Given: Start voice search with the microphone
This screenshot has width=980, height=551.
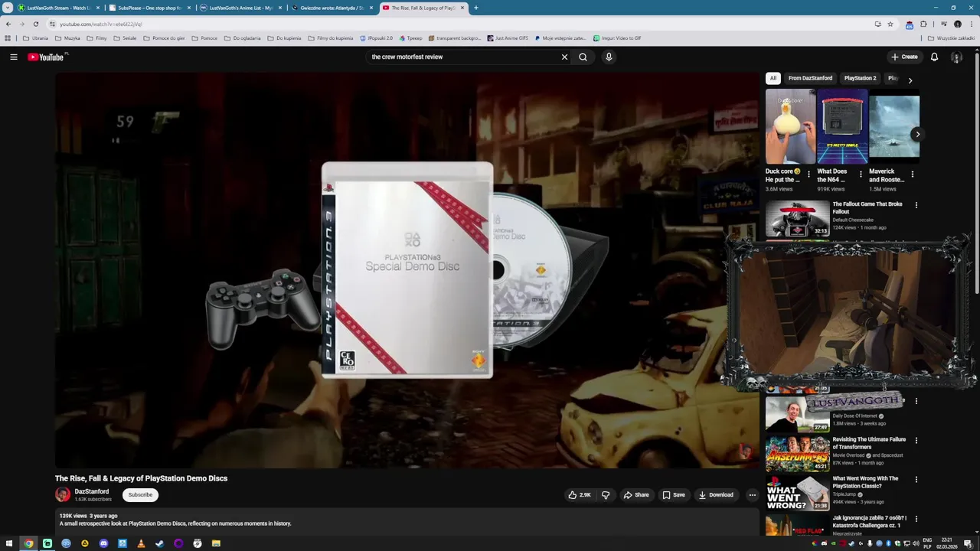Looking at the screenshot, I should pyautogui.click(x=609, y=57).
